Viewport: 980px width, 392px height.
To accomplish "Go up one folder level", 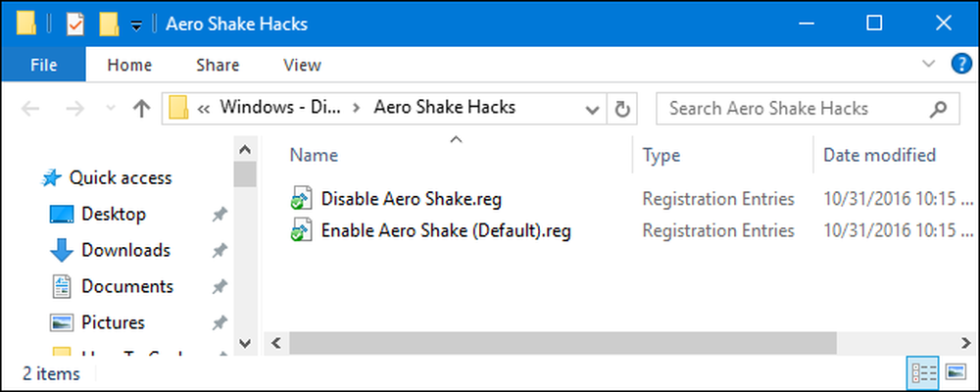I will pyautogui.click(x=142, y=109).
